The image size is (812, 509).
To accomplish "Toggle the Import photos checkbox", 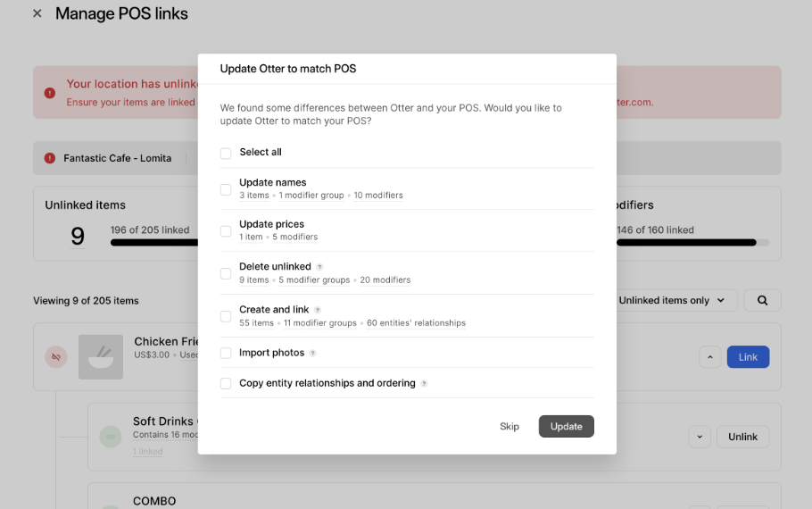I will click(x=226, y=353).
